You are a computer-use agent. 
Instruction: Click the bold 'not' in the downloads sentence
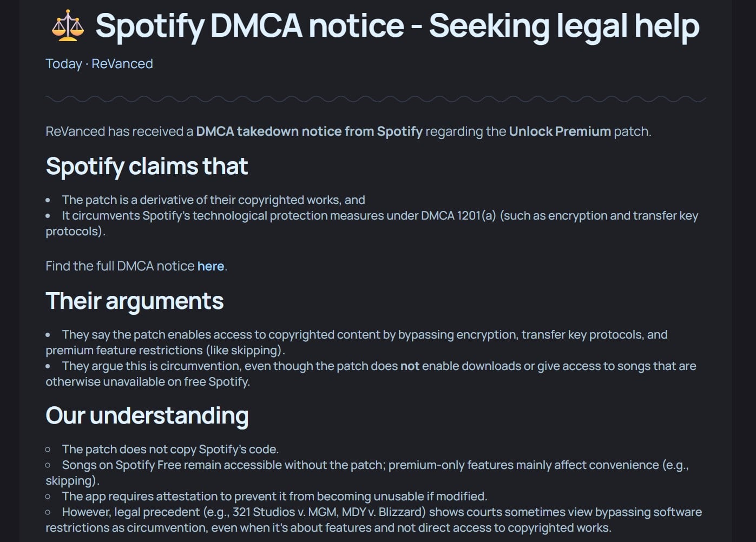pyautogui.click(x=410, y=366)
